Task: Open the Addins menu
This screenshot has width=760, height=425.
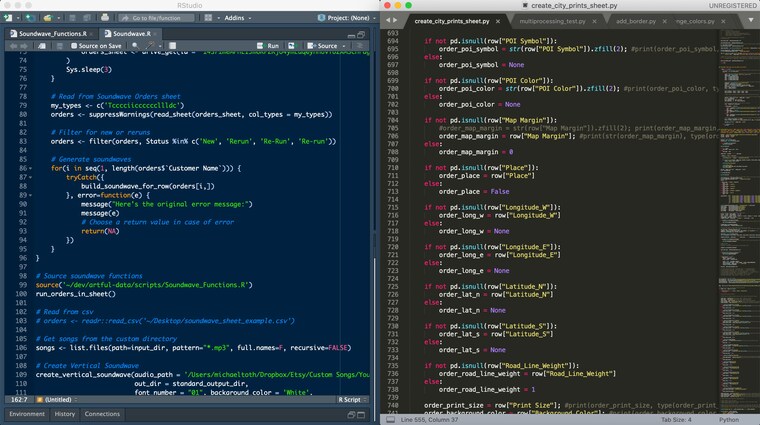Action: [x=238, y=18]
